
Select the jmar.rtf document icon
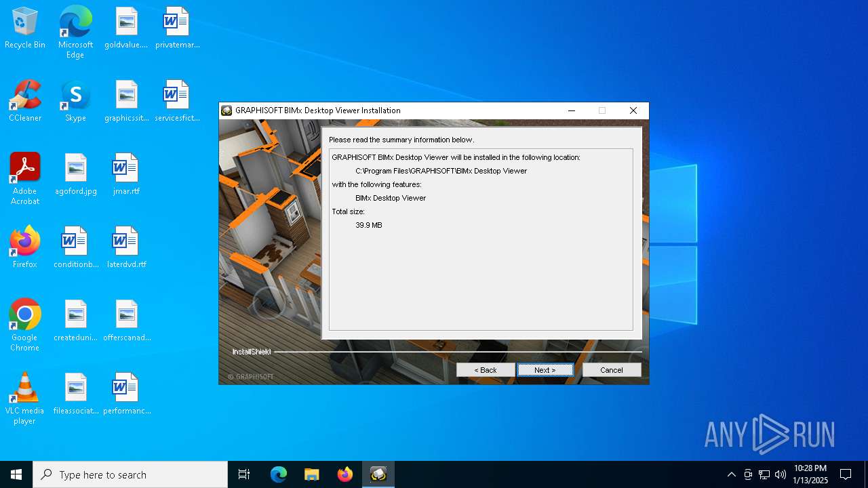tap(126, 175)
